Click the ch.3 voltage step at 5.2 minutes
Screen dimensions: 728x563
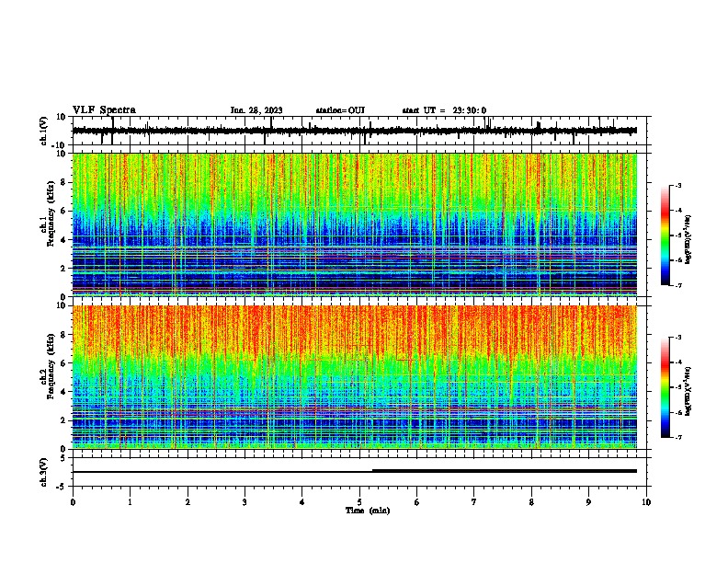372,471
